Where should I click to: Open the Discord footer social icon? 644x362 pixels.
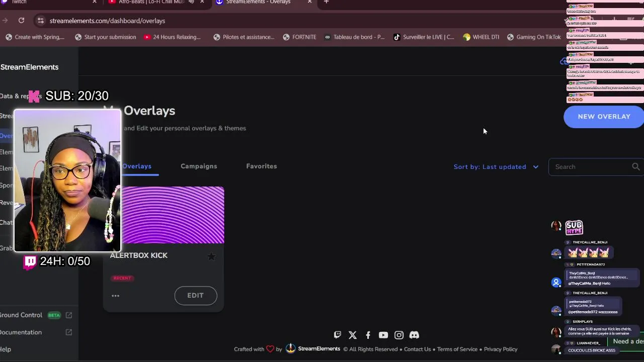pyautogui.click(x=414, y=335)
